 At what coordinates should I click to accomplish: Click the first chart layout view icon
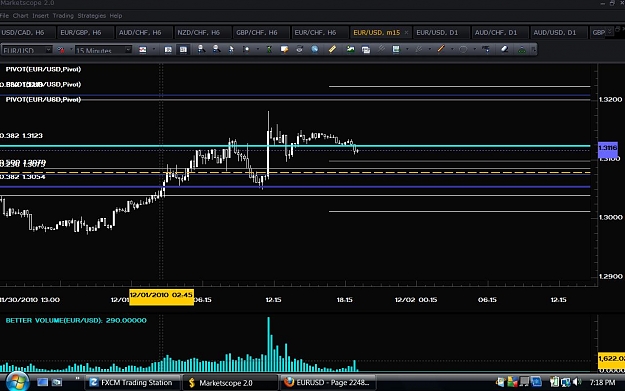(x=168, y=50)
